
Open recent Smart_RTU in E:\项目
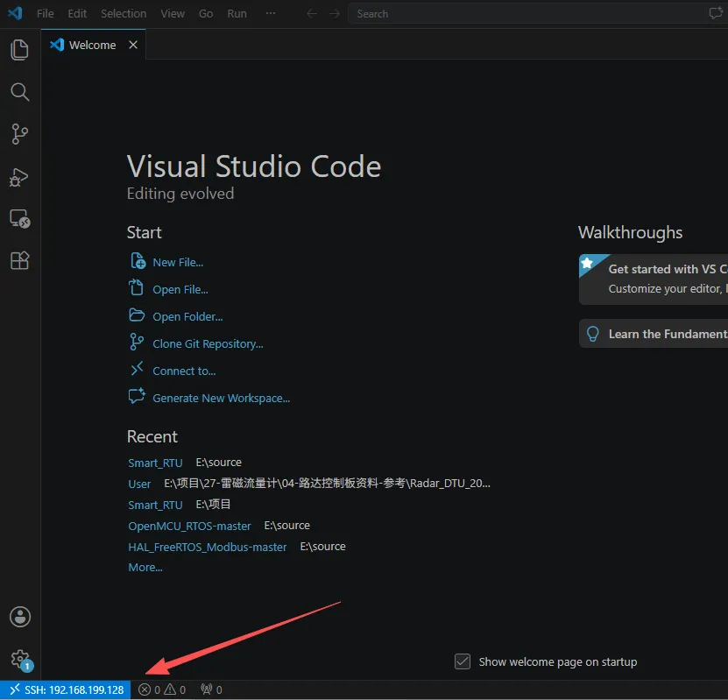tap(155, 505)
